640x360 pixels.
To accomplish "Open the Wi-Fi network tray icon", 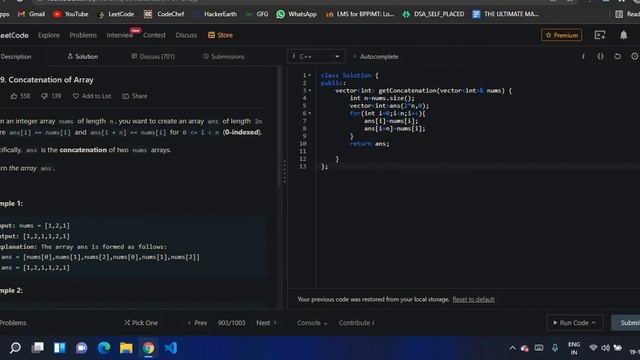I will (x=593, y=348).
